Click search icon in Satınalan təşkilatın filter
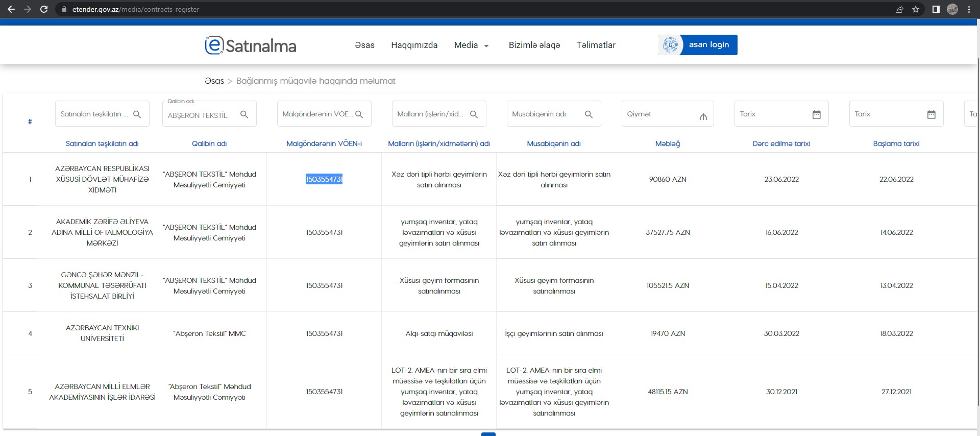Screen dimensions: 980x436 point(137,114)
